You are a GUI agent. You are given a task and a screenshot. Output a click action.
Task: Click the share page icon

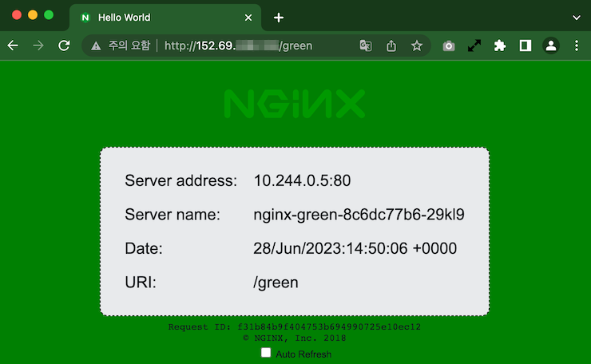click(x=391, y=46)
